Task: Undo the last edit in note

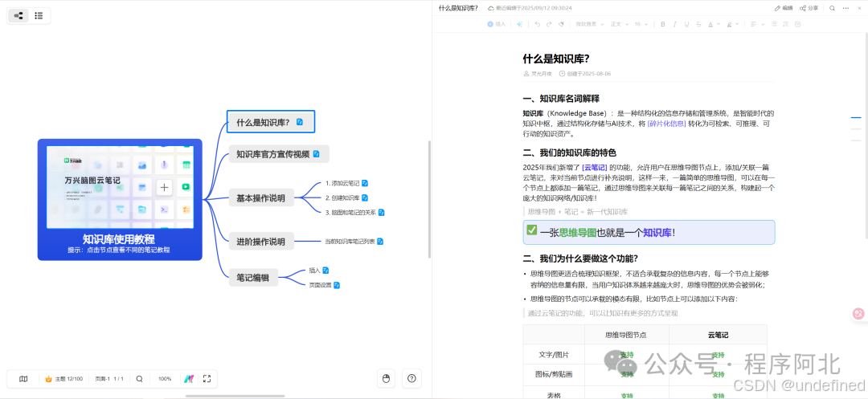Action: [537, 24]
